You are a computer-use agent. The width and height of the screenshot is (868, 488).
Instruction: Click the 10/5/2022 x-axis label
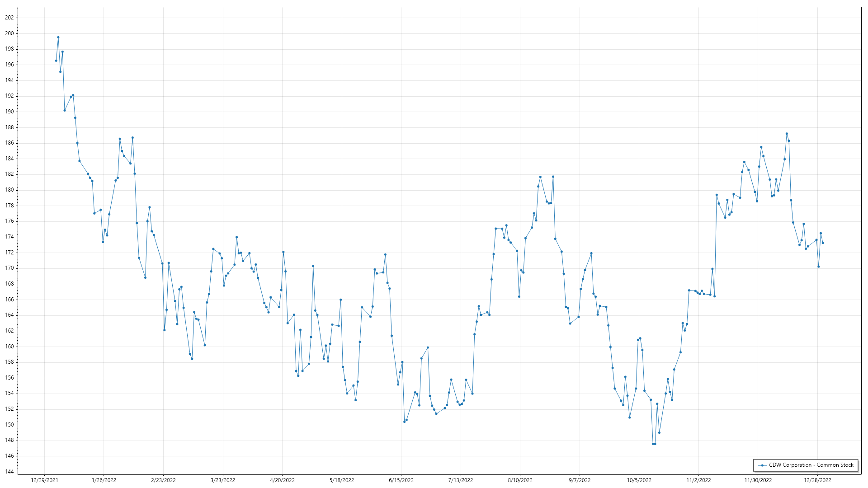click(639, 480)
